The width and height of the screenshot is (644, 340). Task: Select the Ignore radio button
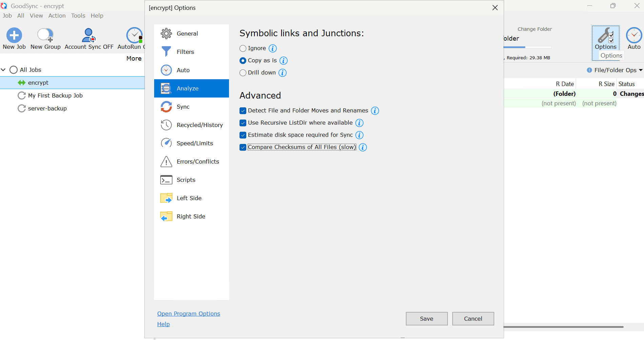click(243, 48)
